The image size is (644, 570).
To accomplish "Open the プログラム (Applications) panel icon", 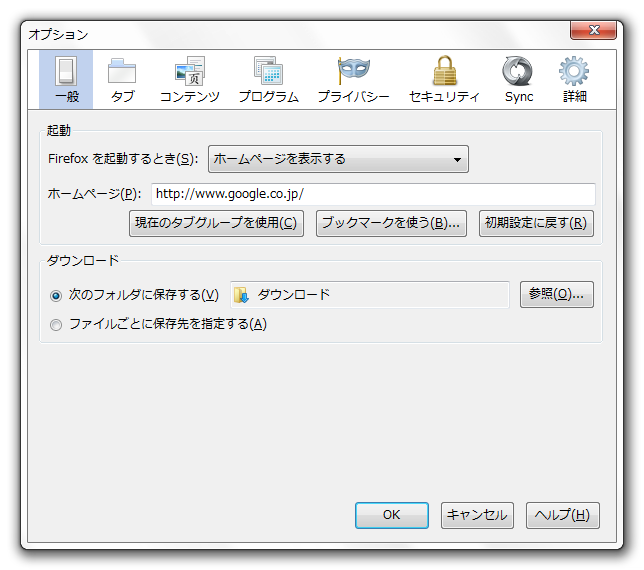I will pos(269,79).
